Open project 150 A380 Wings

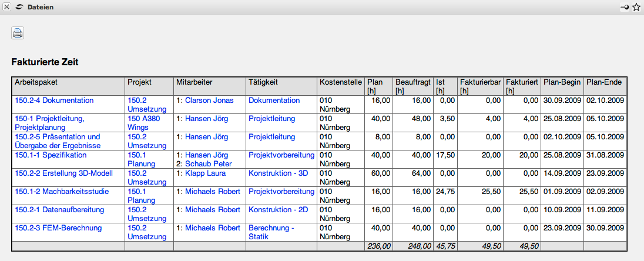(143, 123)
